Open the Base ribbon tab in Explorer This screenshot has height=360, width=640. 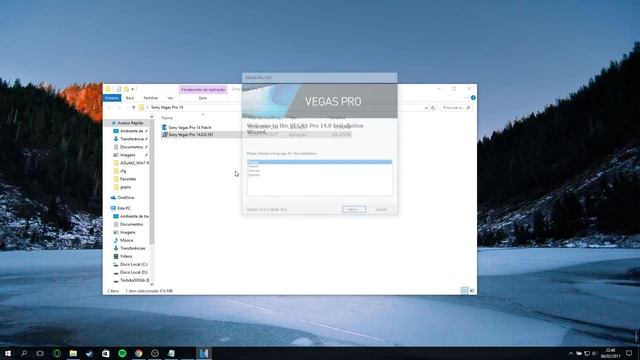130,98
